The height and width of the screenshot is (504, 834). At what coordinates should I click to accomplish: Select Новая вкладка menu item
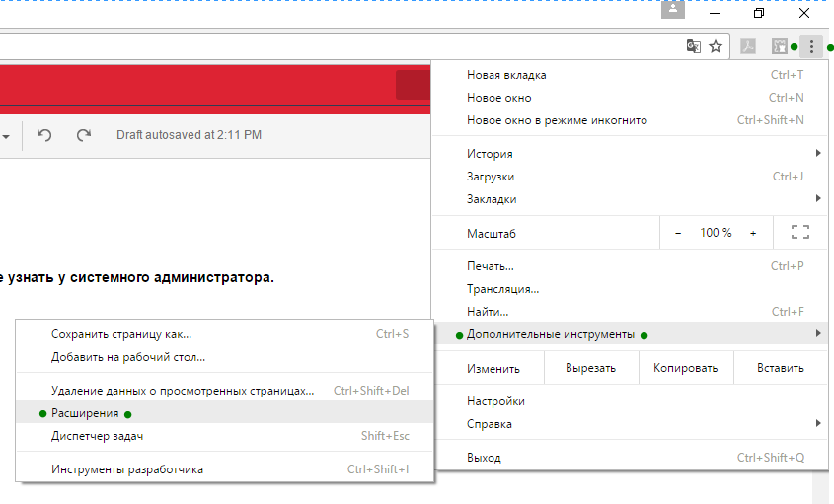click(x=630, y=75)
